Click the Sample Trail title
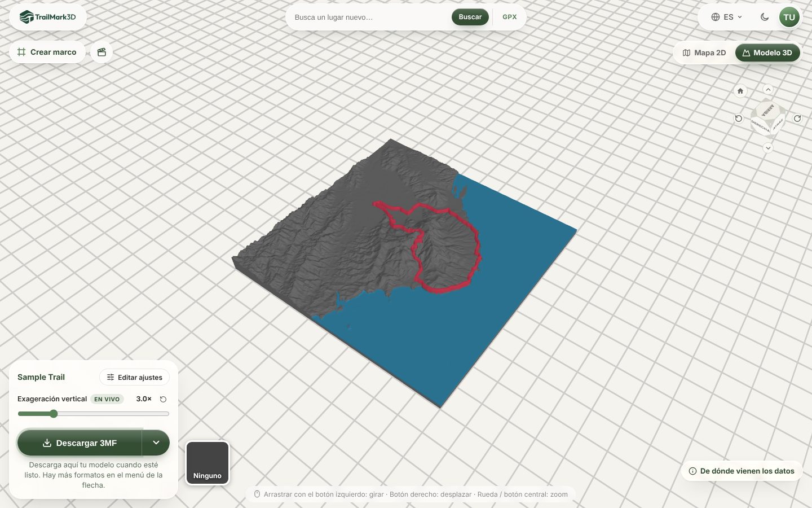Viewport: 812px width, 508px height. tap(41, 377)
